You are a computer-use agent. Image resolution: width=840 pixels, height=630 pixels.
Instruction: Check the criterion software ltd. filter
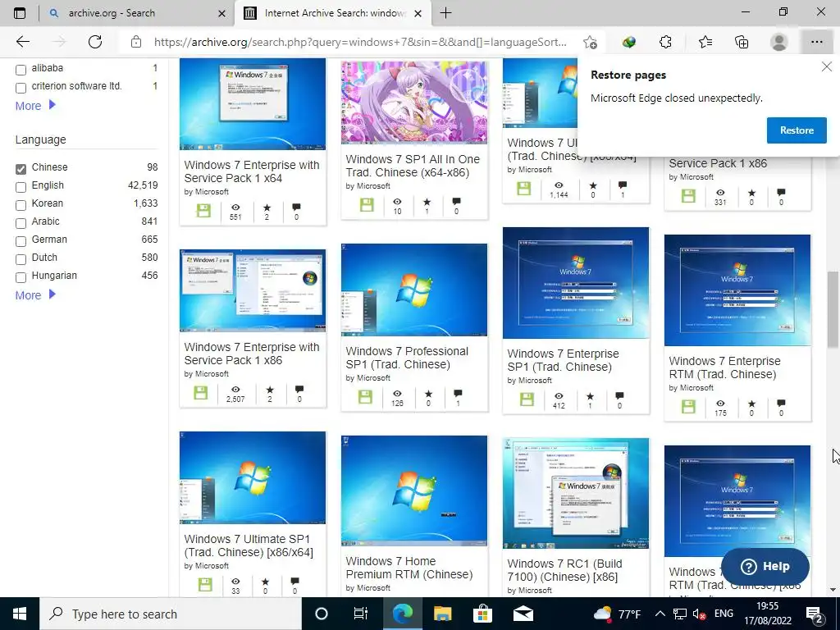(x=21, y=88)
